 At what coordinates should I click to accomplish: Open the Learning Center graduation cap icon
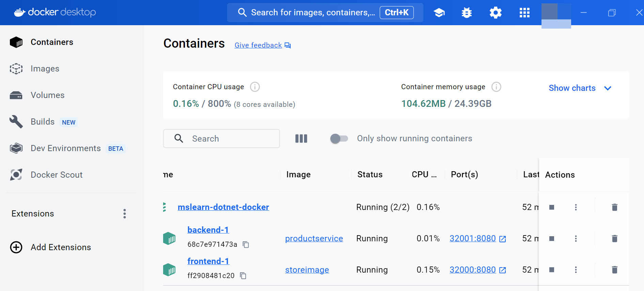click(x=439, y=13)
